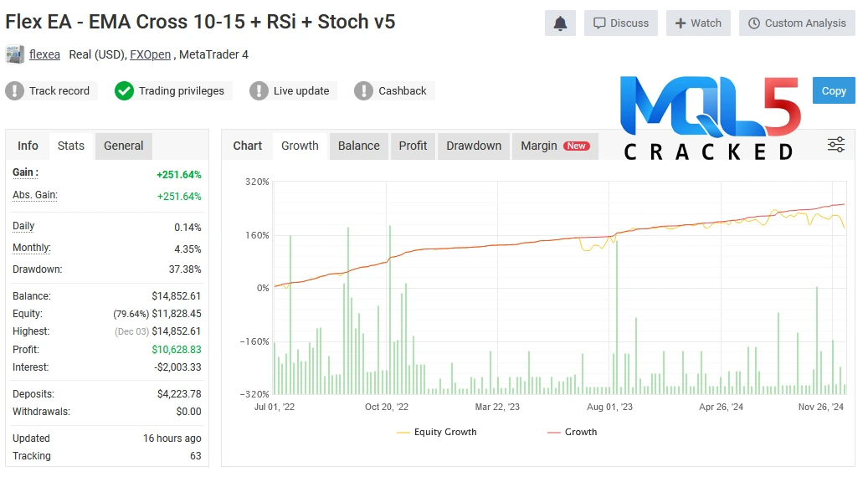
Task: Click the page title Flex EA heading
Action: pos(200,22)
